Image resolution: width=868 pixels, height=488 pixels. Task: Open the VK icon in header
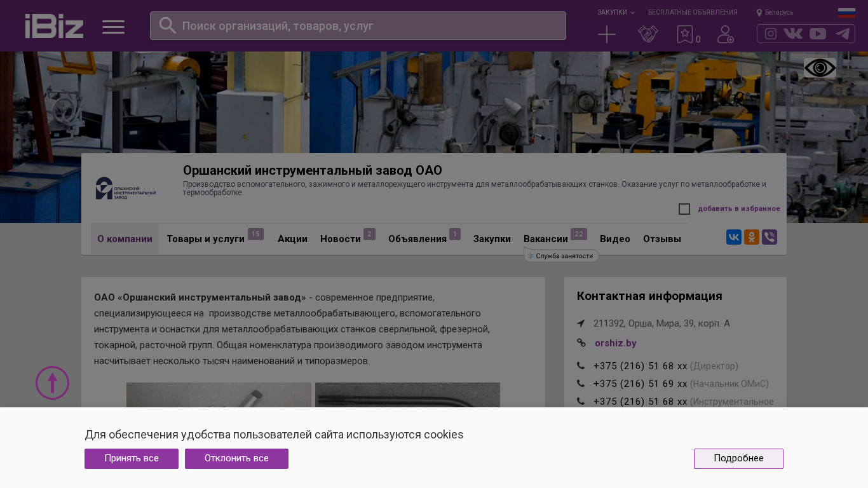point(793,34)
